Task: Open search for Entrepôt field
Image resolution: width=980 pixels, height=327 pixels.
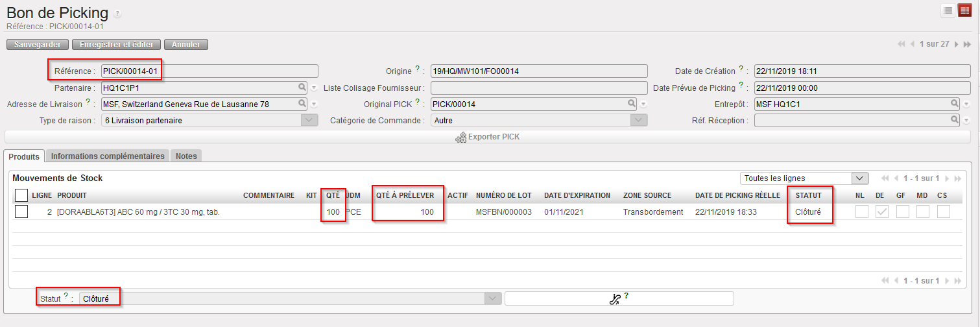Action: point(954,104)
